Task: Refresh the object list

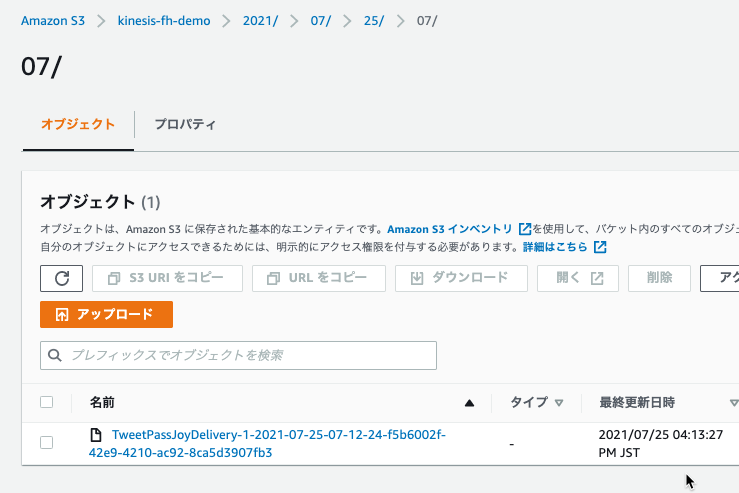Action: pos(61,278)
